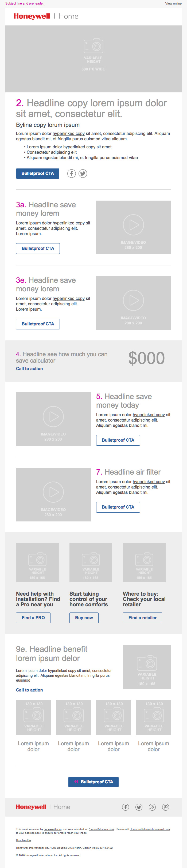Click the Pinterest icon in the footer
The image size is (187, 868).
165,807
